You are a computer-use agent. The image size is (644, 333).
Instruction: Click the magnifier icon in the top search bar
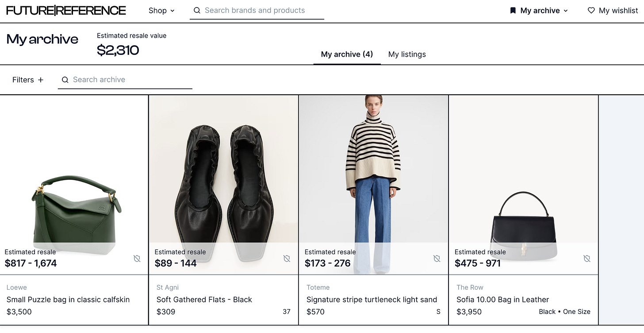(x=197, y=10)
